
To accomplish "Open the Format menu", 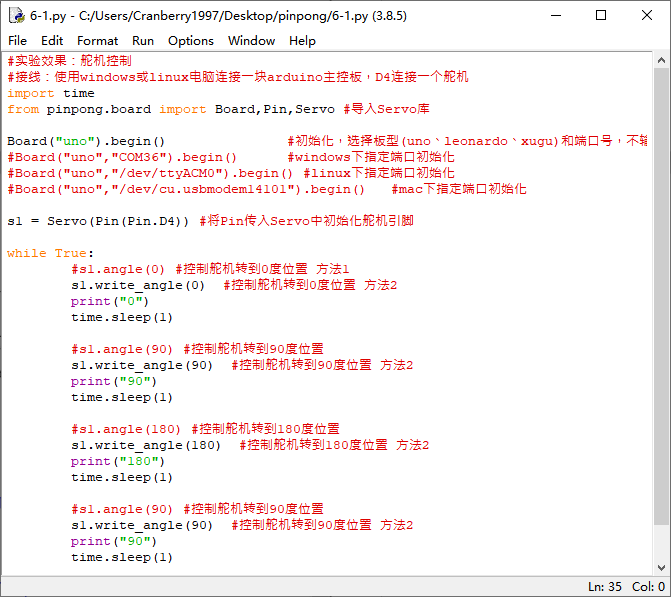I will click(x=97, y=41).
